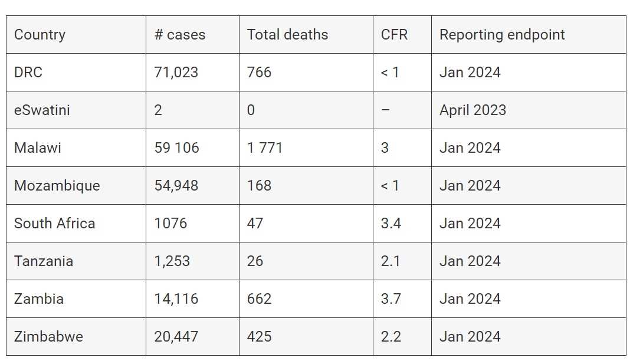Select the South Africa cell
This screenshot has height=364, width=630.
(x=54, y=224)
